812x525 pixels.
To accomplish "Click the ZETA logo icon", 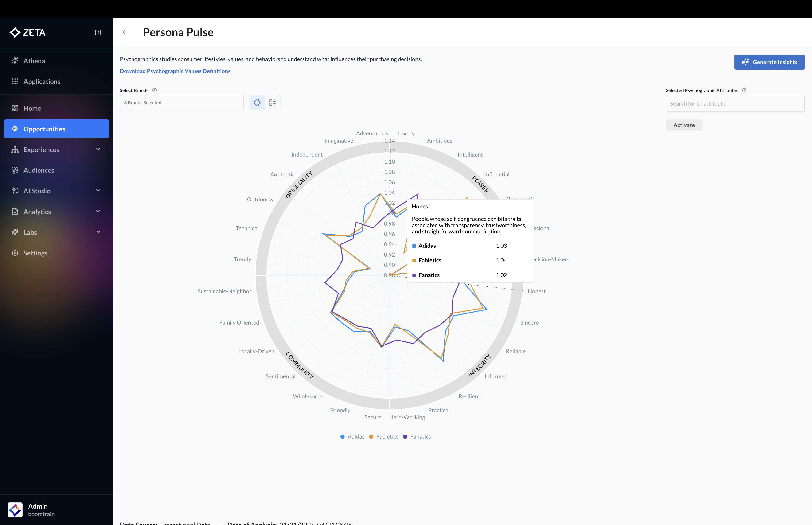I will [15, 32].
